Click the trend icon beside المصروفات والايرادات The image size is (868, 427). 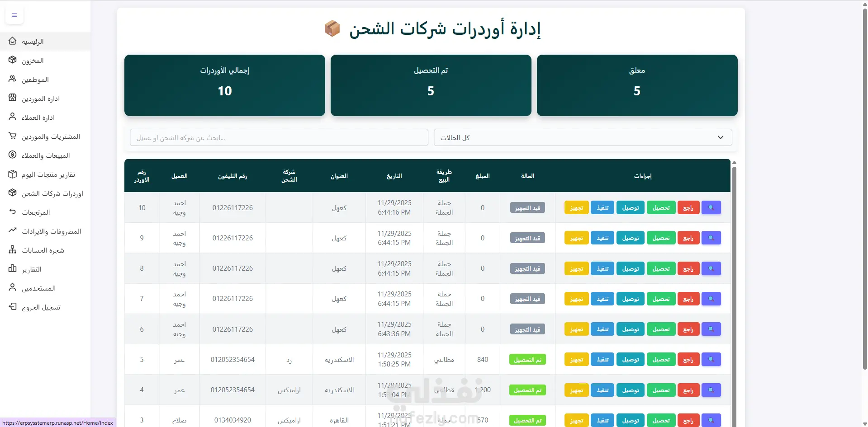(13, 231)
